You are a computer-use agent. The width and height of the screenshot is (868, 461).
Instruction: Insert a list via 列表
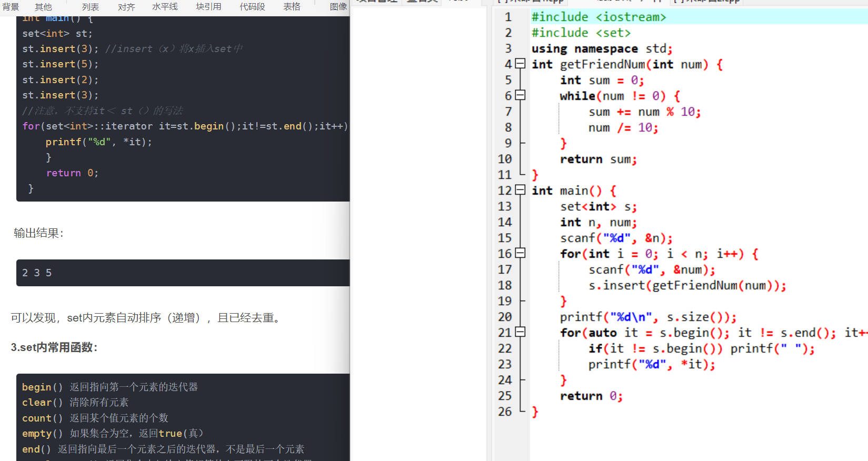click(91, 7)
